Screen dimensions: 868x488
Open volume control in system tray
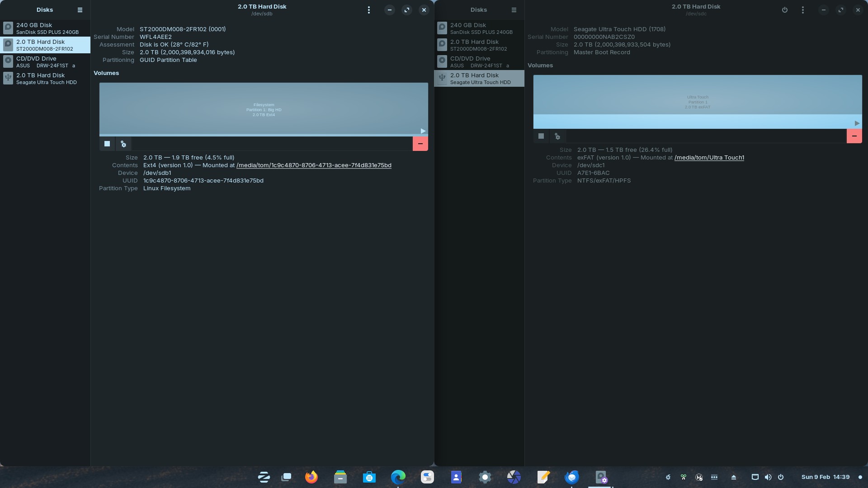point(768,477)
